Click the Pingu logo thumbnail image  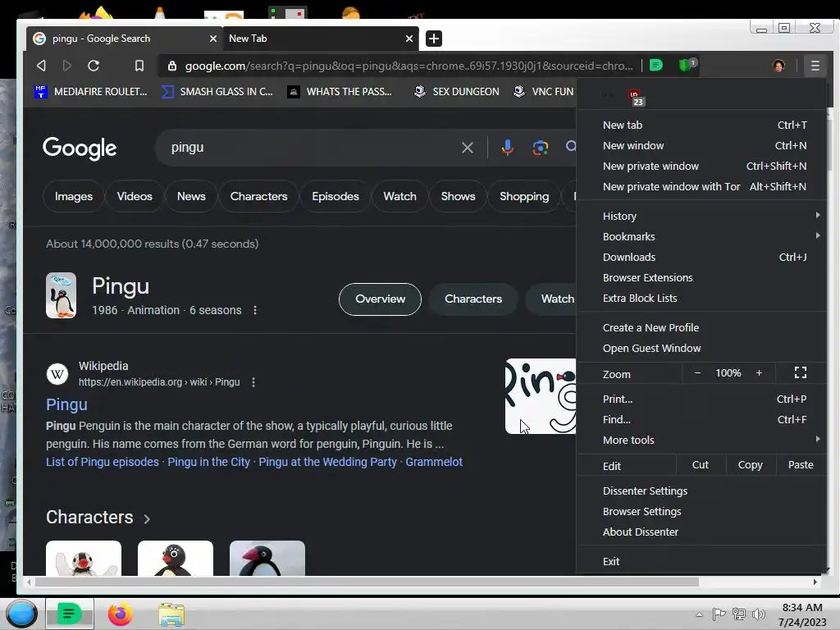point(541,396)
